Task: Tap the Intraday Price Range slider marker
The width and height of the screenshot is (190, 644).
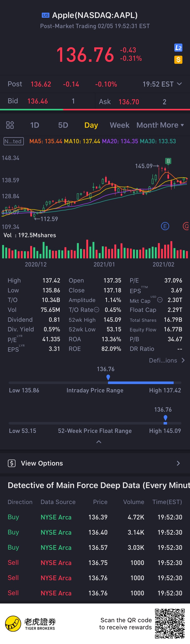Action: coord(108,377)
